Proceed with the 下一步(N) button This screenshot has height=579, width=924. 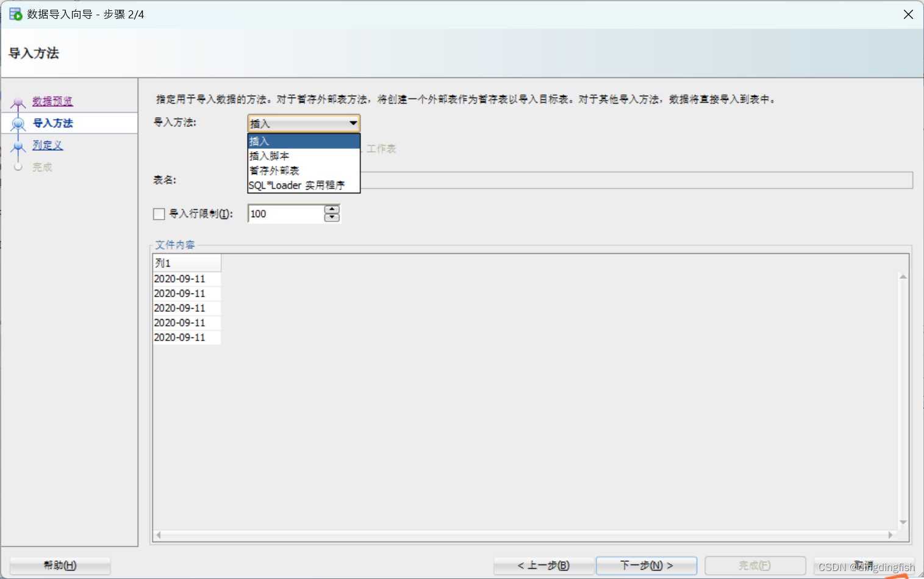(646, 566)
